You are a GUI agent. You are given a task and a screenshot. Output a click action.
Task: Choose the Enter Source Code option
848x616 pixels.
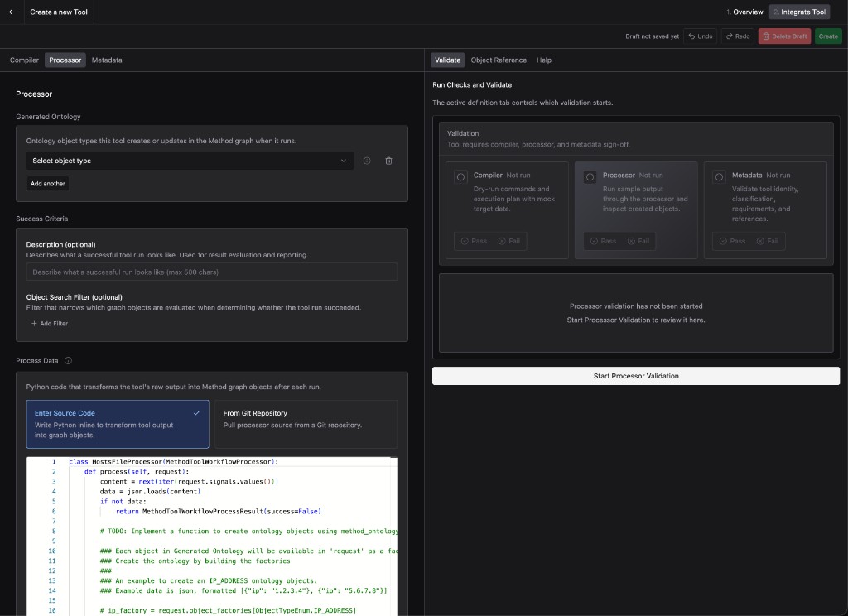[x=118, y=424]
